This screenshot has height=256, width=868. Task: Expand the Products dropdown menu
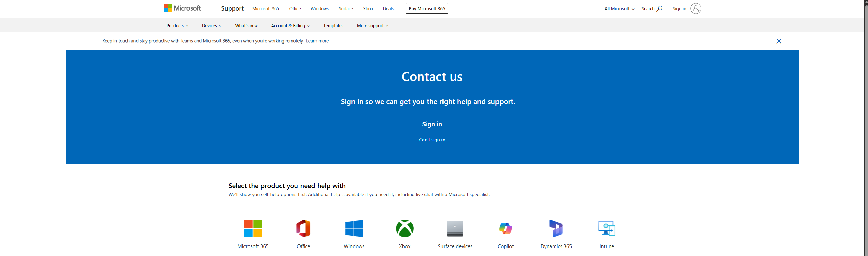pyautogui.click(x=177, y=25)
